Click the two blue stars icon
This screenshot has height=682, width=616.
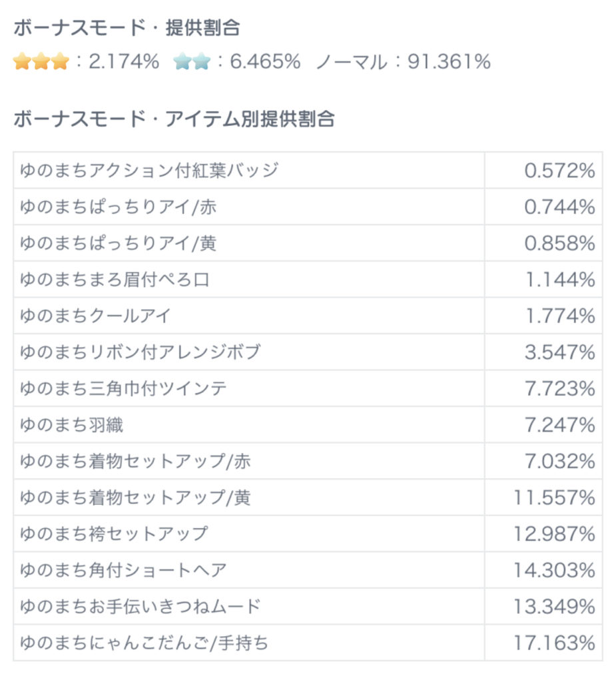192,62
